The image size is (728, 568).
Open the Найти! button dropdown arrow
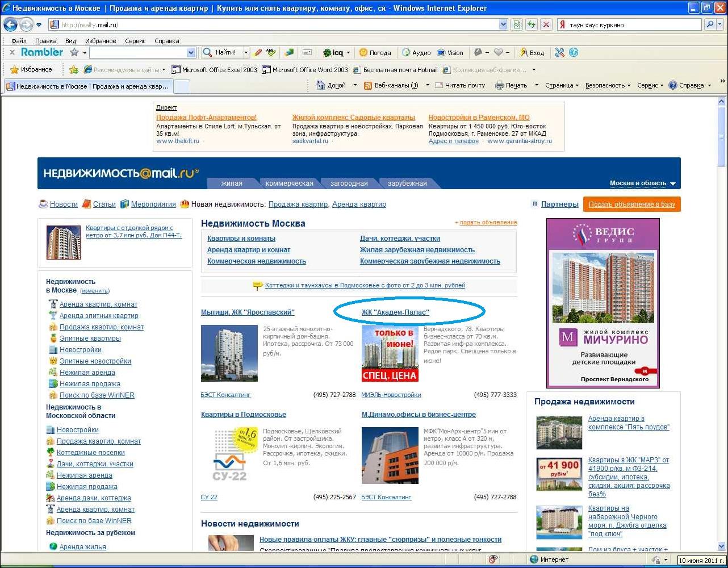[x=246, y=52]
